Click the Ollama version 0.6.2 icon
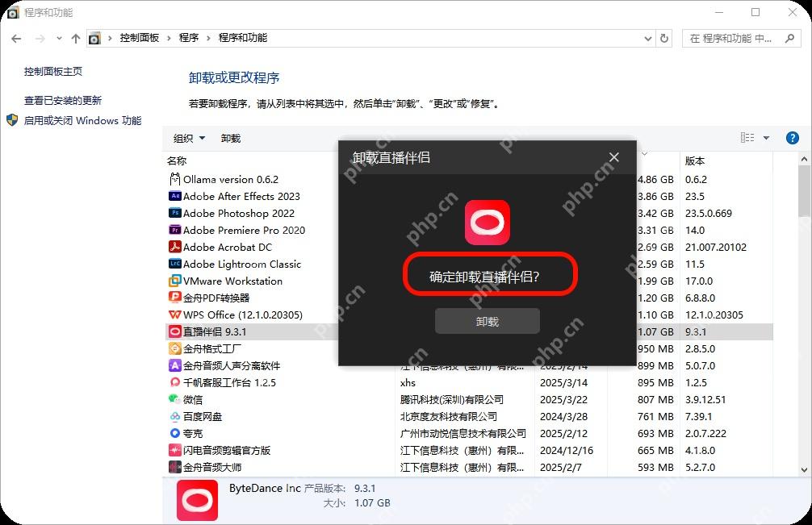Viewport: 812px width, 525px height. pos(175,179)
